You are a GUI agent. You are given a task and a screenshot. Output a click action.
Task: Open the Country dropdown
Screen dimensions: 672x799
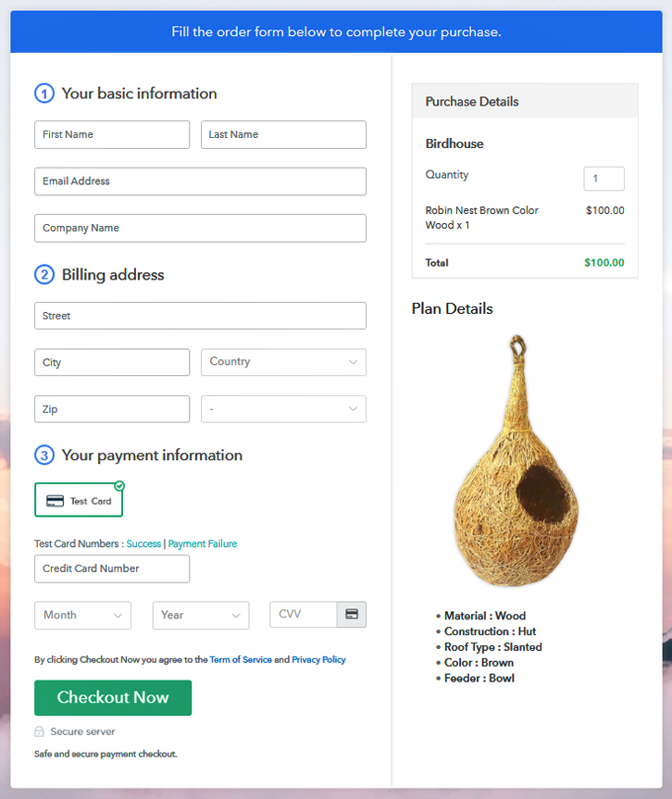[x=283, y=362]
